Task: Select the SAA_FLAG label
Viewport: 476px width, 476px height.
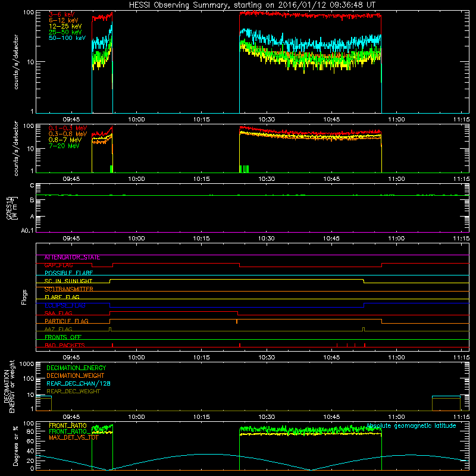Action: click(x=58, y=314)
